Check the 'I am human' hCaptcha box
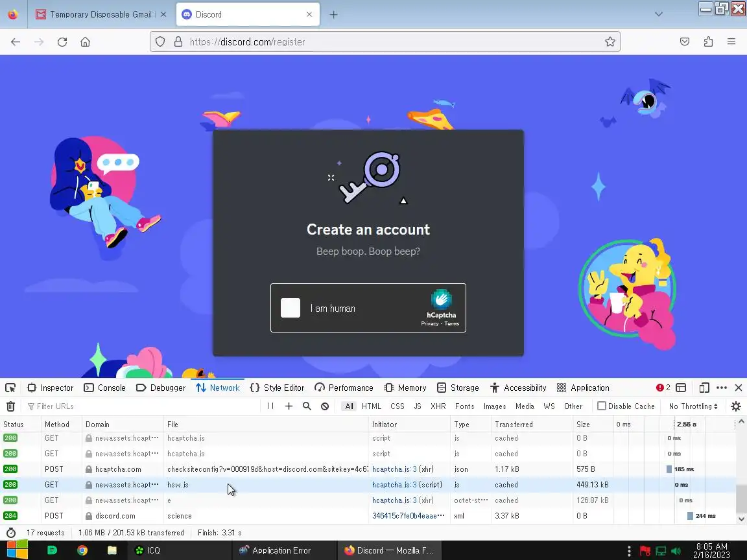Viewport: 747px width, 560px height. point(290,308)
